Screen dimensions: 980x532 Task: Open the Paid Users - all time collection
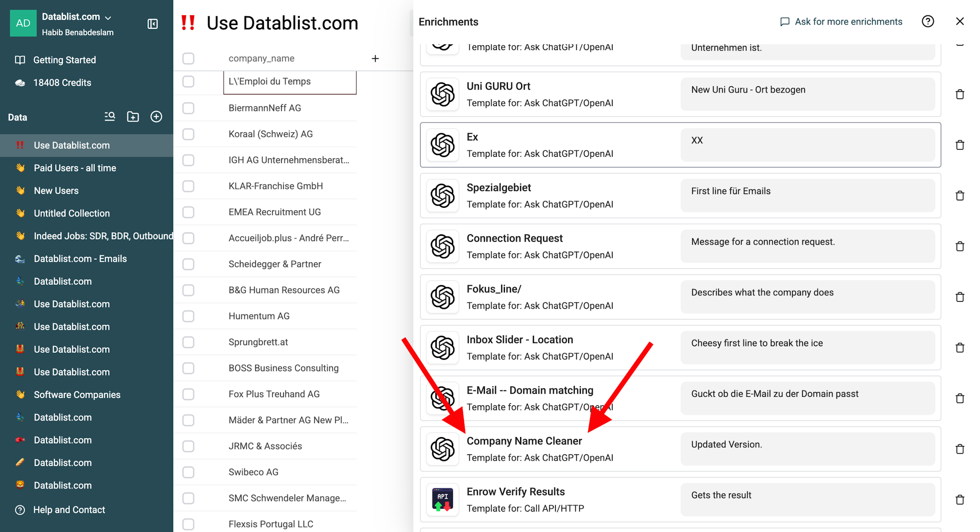point(75,168)
